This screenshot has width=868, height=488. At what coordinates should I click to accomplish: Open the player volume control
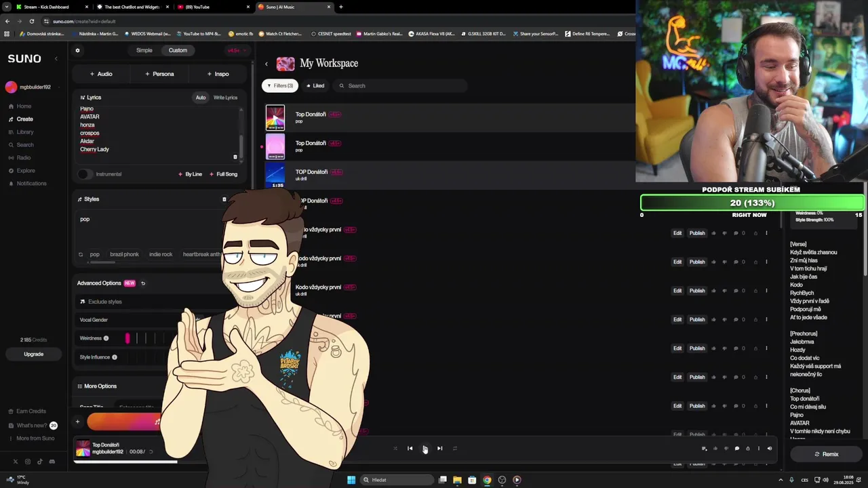(769, 448)
